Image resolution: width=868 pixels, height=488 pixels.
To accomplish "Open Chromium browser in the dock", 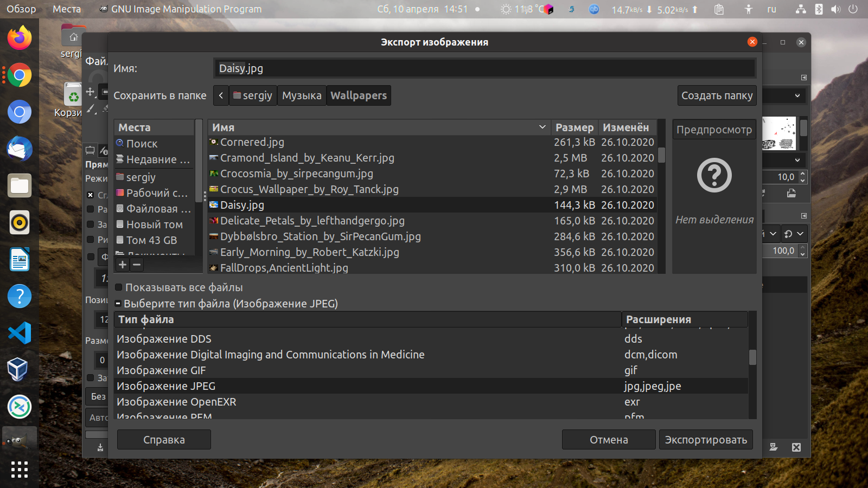I will (x=20, y=112).
